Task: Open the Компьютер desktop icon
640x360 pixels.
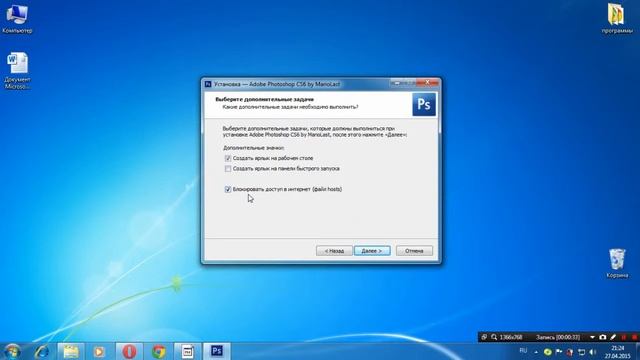Action: pos(17,18)
